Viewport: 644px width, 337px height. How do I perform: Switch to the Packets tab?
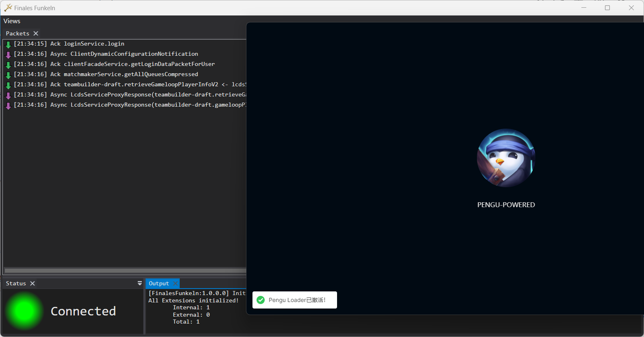coord(17,33)
